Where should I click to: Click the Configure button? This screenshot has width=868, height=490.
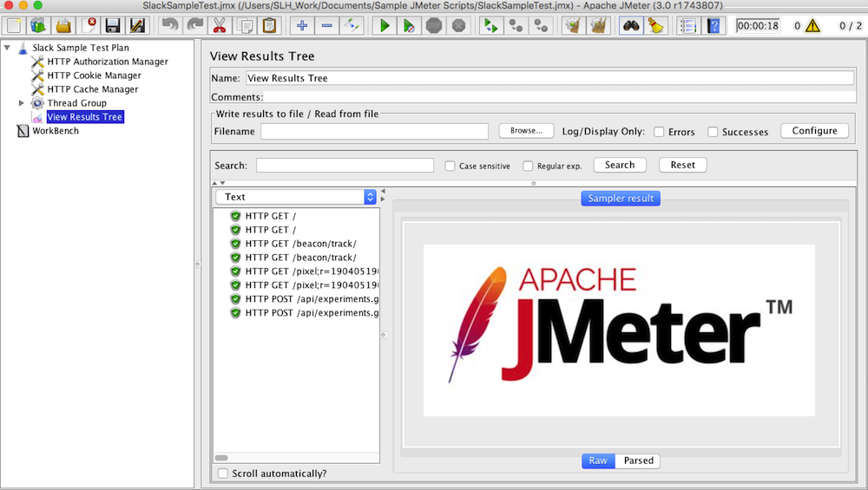pyautogui.click(x=814, y=130)
